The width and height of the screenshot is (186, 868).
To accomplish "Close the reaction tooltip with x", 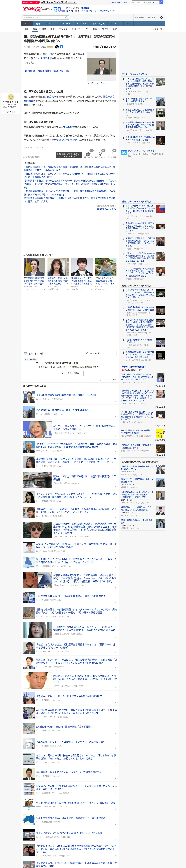I will tap(81, 154).
